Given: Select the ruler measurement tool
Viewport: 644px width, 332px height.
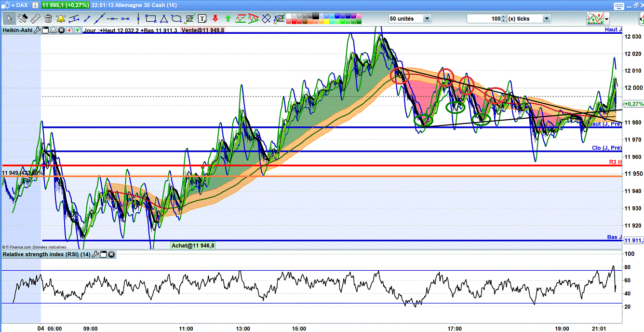Looking at the screenshot, I should click(x=35, y=19).
